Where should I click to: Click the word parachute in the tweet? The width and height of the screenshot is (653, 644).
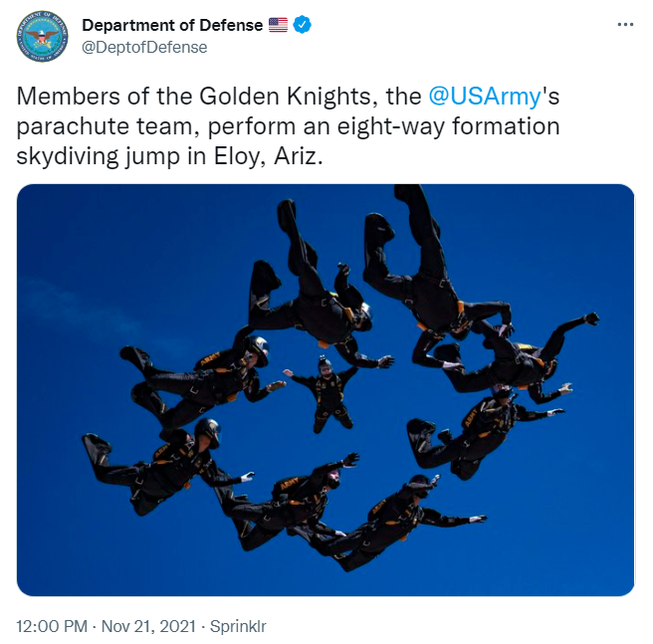(73, 126)
